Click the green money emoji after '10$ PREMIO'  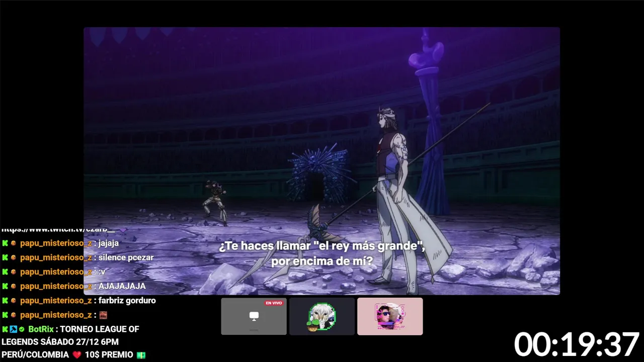coord(141,355)
